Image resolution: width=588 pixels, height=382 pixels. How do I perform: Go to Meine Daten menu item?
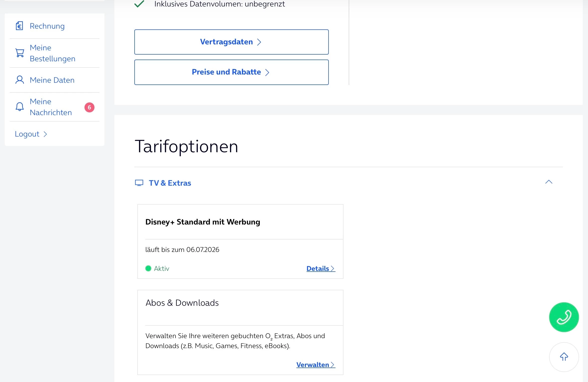[x=52, y=80]
